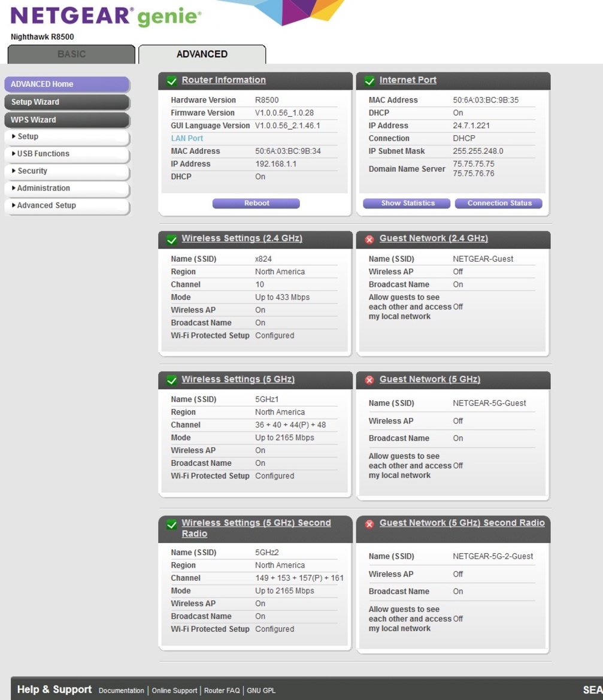The height and width of the screenshot is (700, 603).
Task: Click Show Statistics button
Action: tap(407, 203)
